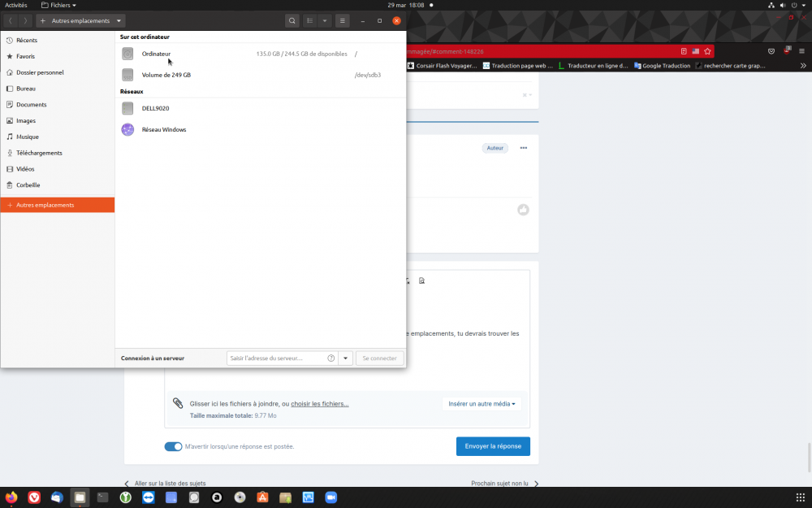Select the 'DELL9020' network entry text

155,108
